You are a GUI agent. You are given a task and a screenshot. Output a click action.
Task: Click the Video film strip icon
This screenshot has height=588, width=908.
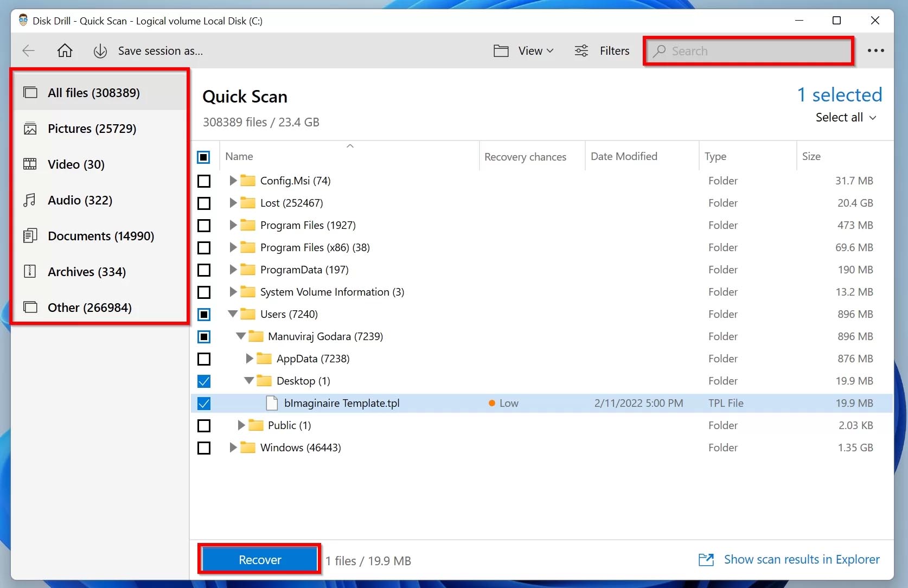click(x=30, y=164)
